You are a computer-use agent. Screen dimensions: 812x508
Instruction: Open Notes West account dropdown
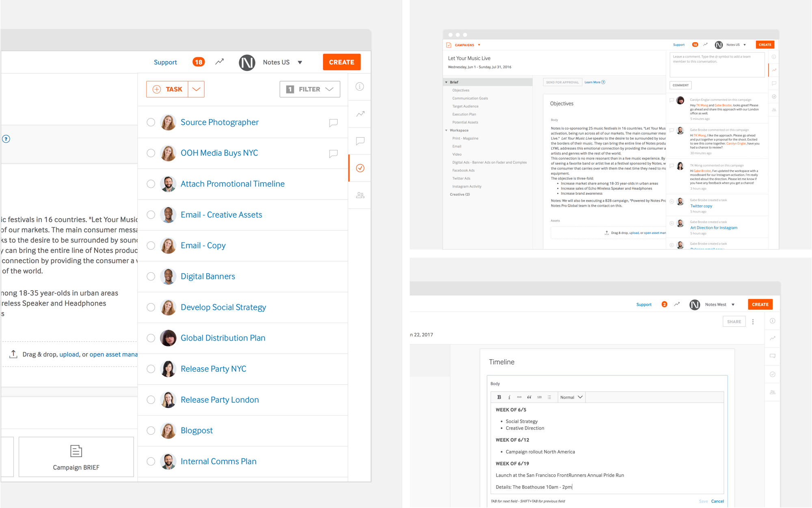tap(733, 304)
